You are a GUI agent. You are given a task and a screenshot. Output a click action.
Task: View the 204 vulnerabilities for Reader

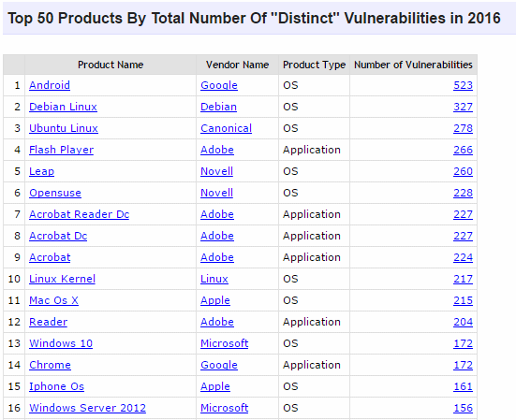pyautogui.click(x=463, y=322)
